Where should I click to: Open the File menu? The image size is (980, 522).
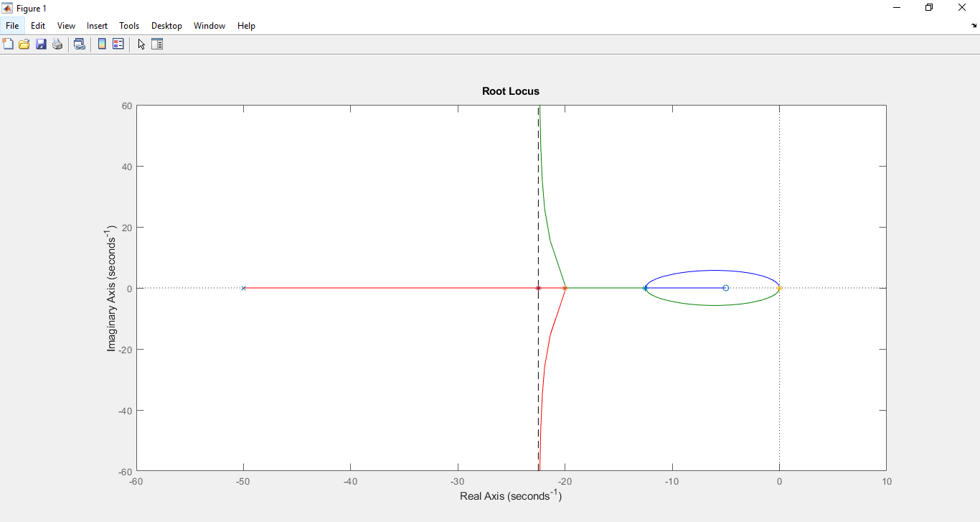click(x=12, y=26)
